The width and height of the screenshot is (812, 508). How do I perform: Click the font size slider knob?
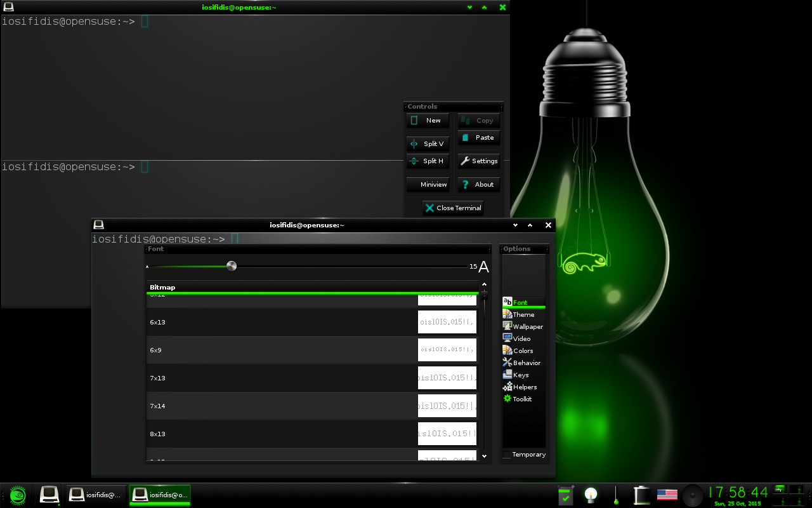coord(232,266)
